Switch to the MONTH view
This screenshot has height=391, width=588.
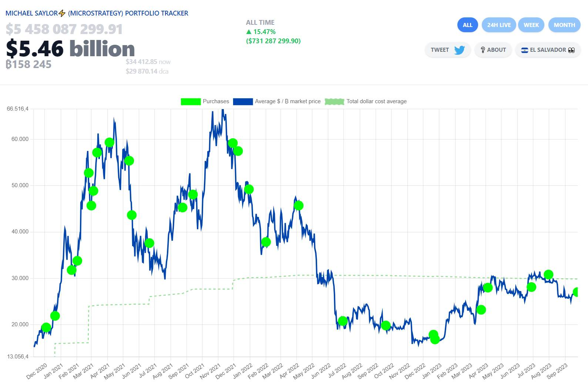coord(564,25)
